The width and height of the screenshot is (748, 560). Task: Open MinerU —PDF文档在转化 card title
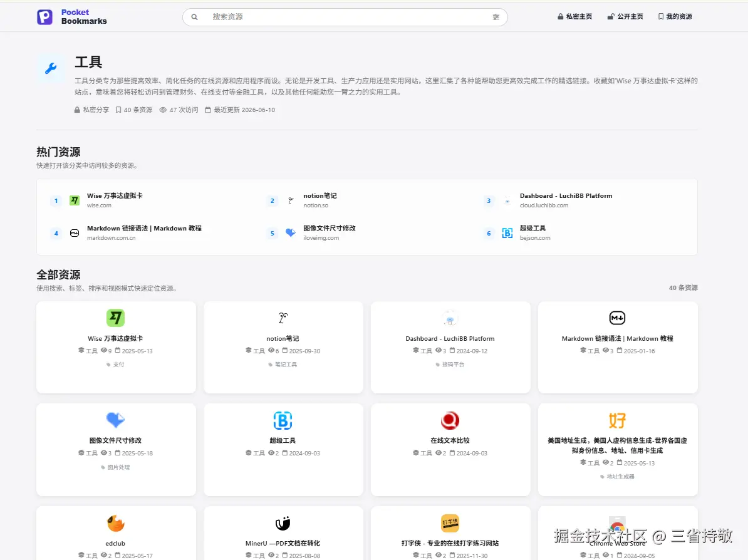(283, 543)
